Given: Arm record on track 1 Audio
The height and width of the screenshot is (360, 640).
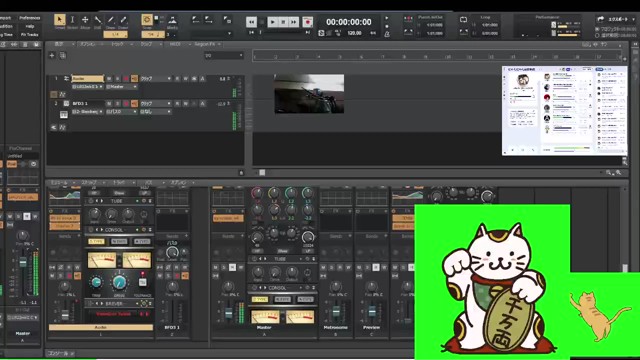Looking at the screenshot, I should 126,79.
